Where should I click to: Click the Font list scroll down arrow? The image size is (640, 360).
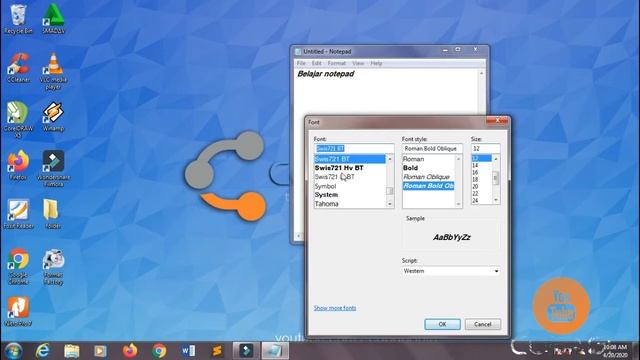point(390,204)
